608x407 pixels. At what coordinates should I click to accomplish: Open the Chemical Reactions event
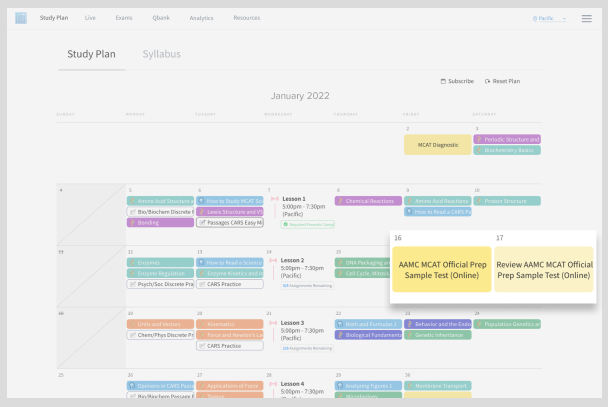point(368,201)
